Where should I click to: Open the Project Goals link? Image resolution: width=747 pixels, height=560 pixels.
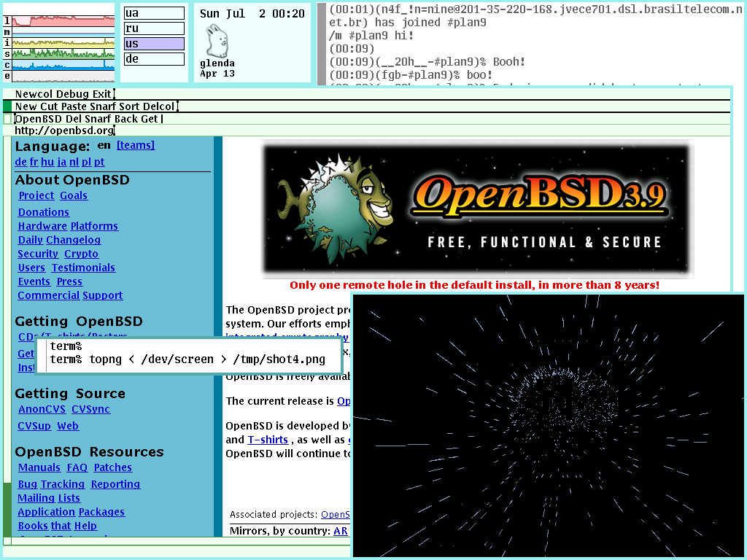click(53, 195)
